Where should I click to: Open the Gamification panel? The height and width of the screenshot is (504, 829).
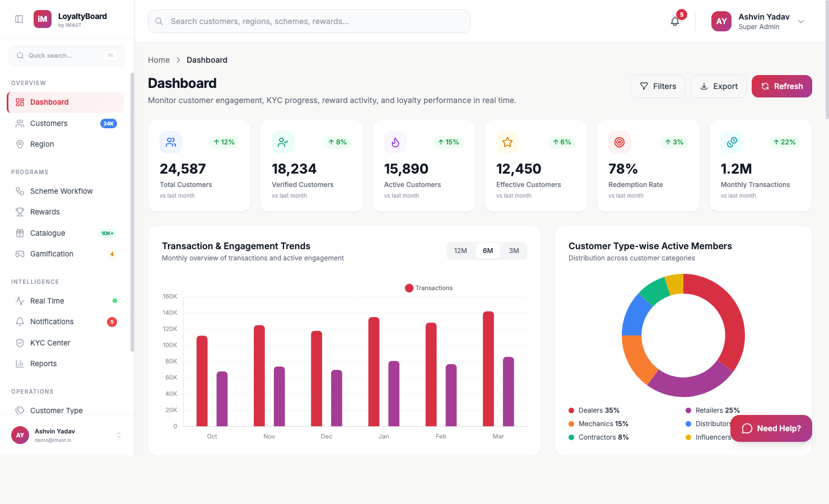click(51, 254)
